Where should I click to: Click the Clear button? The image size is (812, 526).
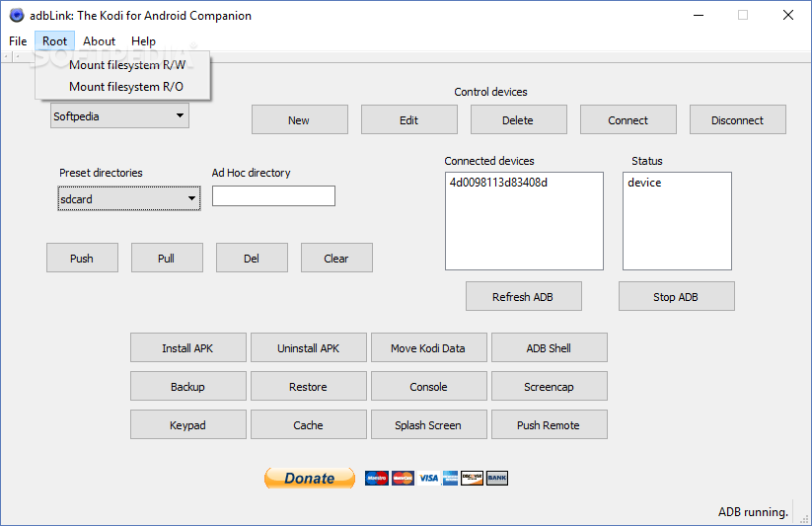pos(336,258)
